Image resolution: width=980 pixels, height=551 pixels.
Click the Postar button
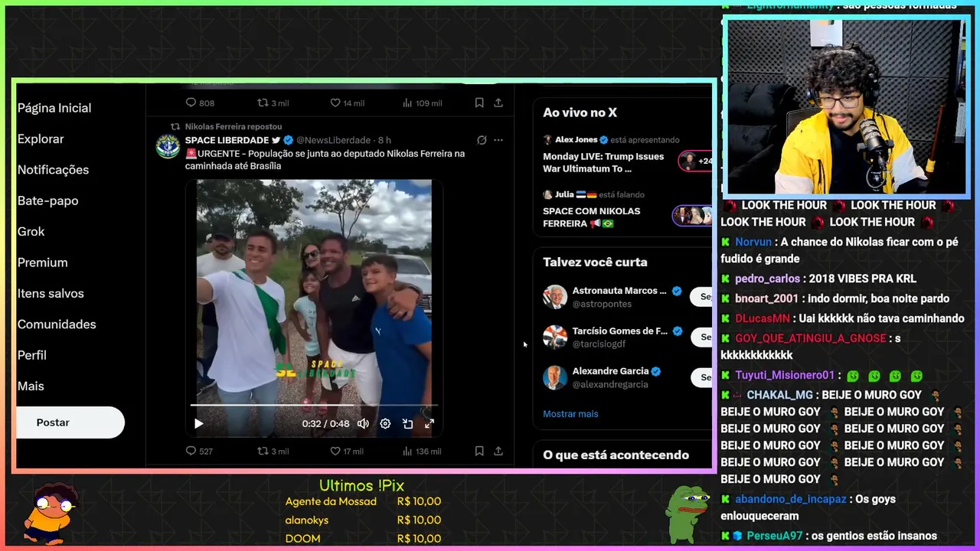(70, 422)
